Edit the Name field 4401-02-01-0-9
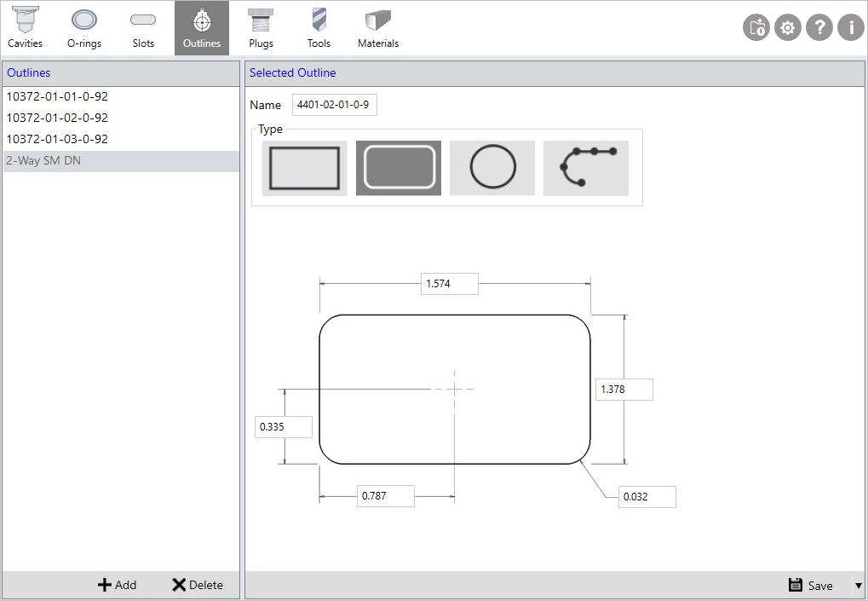The width and height of the screenshot is (868, 601). pyautogui.click(x=335, y=105)
